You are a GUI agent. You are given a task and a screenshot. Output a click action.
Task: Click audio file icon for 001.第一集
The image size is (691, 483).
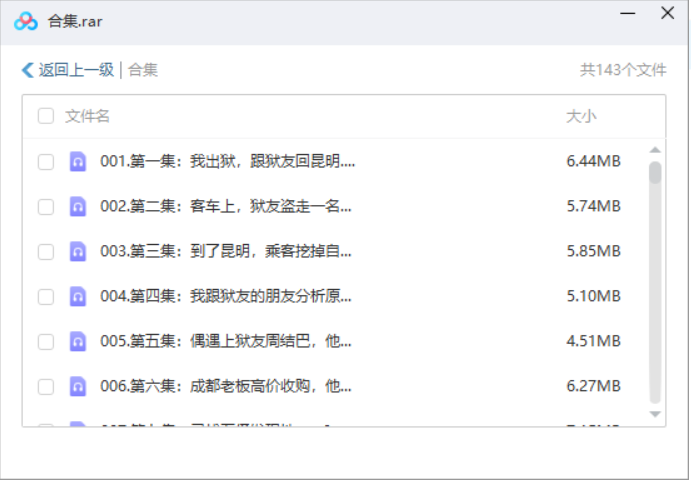coord(78,161)
